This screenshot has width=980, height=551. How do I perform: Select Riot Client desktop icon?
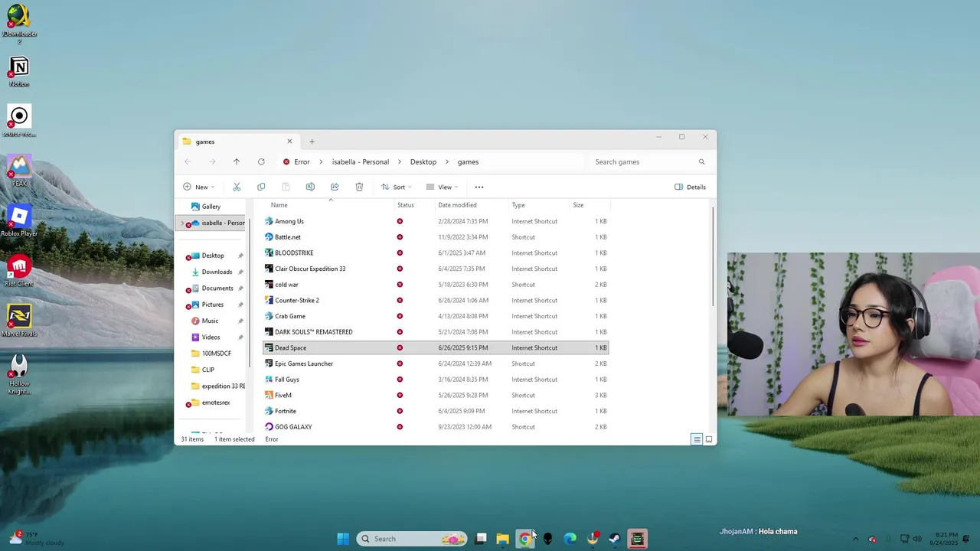point(19,271)
